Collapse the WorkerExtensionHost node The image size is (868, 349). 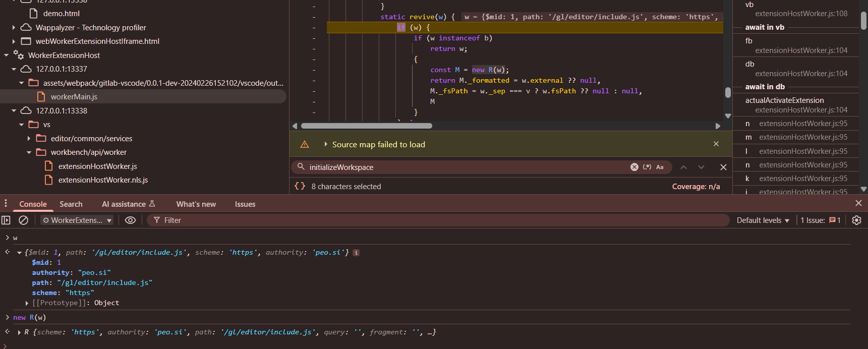point(6,55)
